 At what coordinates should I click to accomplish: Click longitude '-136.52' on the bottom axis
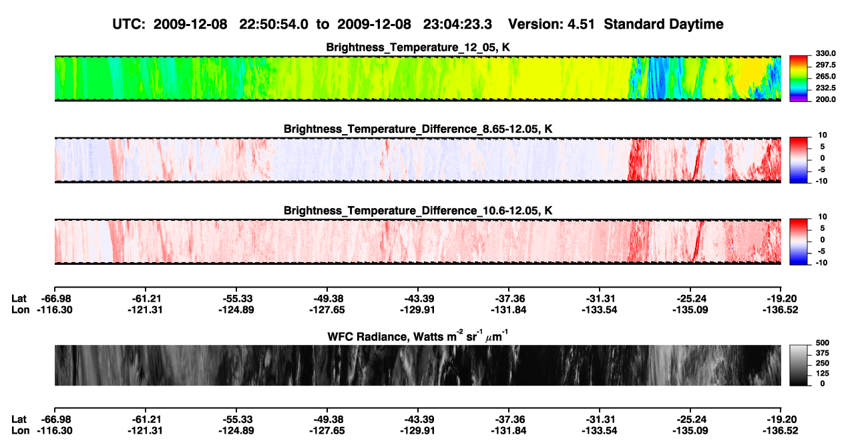coord(781,430)
